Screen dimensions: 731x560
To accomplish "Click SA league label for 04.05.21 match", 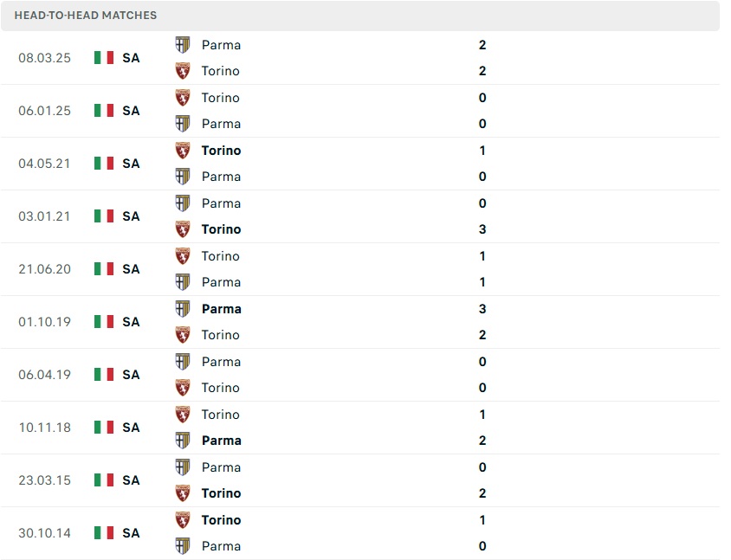I will click(x=131, y=164).
